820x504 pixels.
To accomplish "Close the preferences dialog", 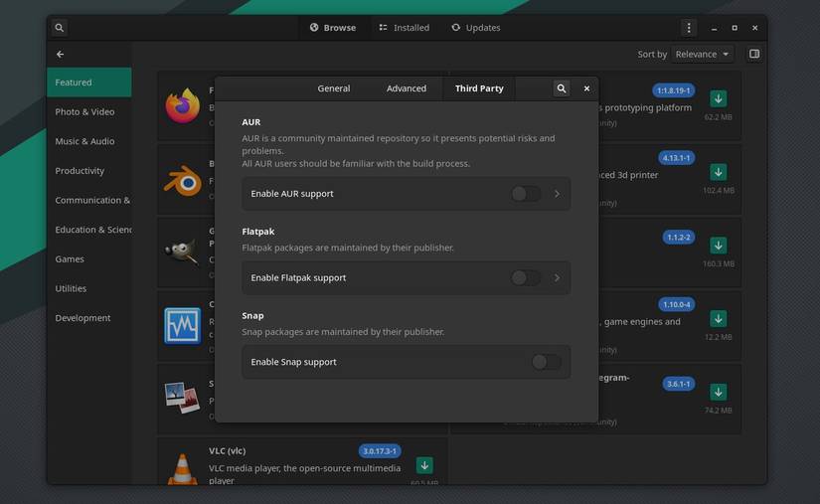I will (586, 88).
